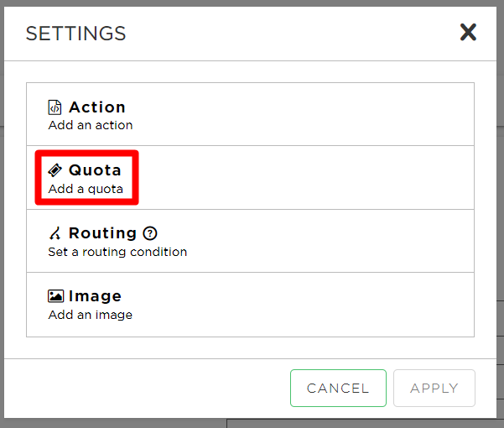
Task: Cancel the settings changes
Action: (338, 388)
